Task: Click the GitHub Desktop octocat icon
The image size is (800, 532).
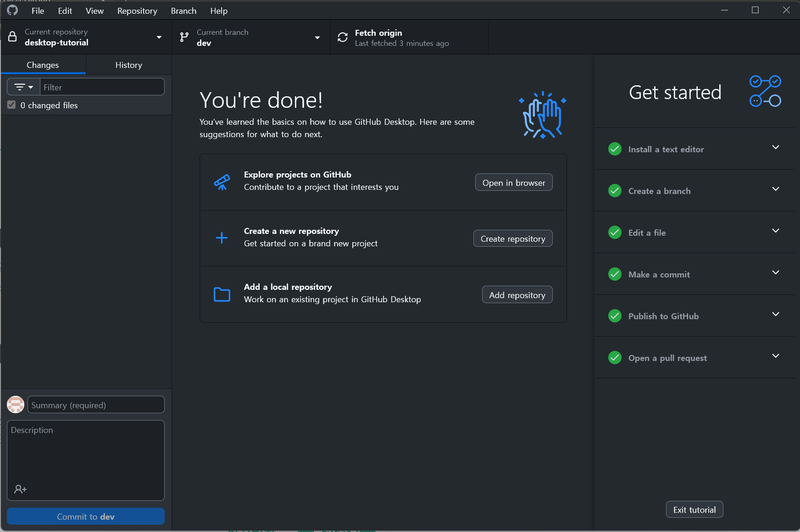Action: point(12,10)
